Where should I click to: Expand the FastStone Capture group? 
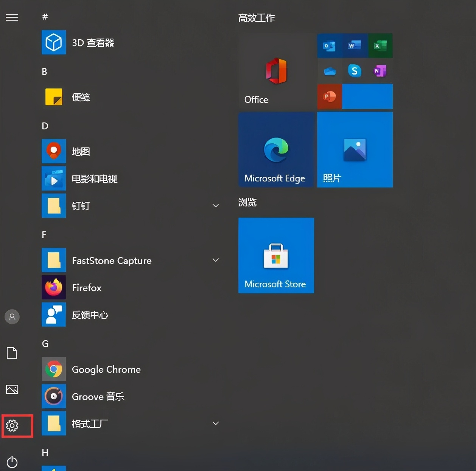[215, 260]
